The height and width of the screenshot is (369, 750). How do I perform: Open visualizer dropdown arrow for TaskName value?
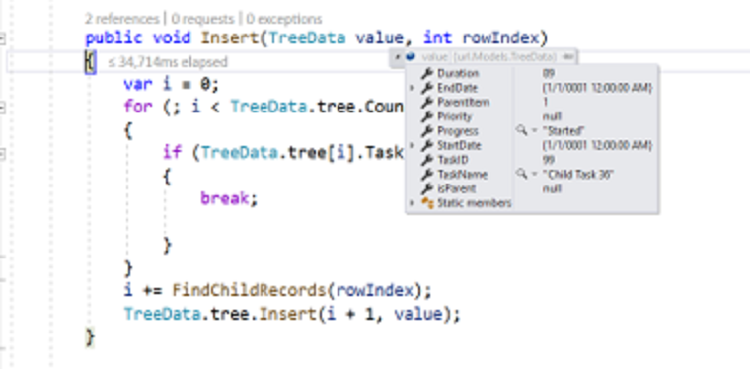click(534, 174)
